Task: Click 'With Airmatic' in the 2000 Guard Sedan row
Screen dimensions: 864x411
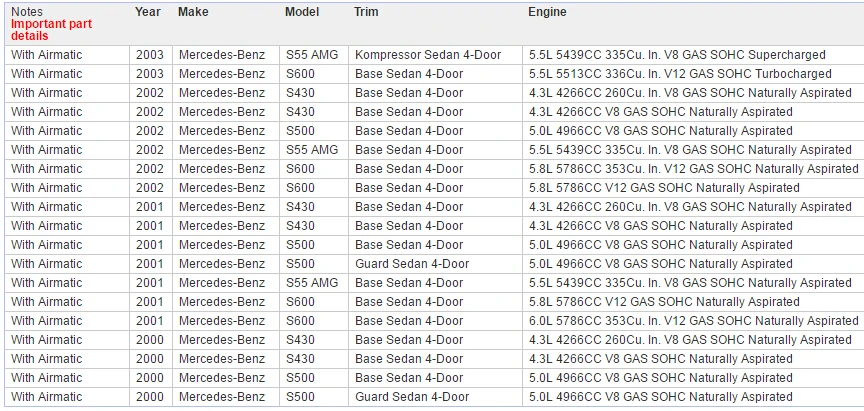Action: click(x=46, y=397)
